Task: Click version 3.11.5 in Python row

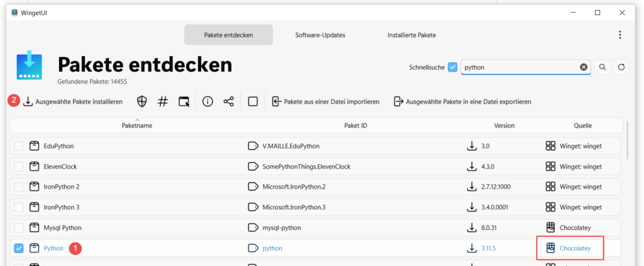Action: pyautogui.click(x=489, y=248)
